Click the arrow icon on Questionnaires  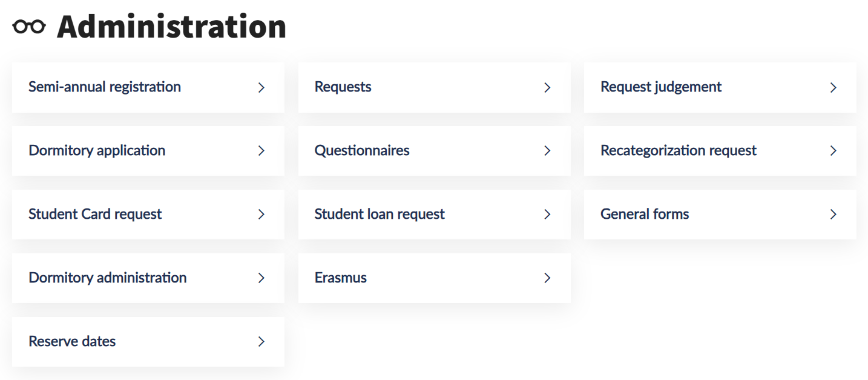tap(547, 151)
